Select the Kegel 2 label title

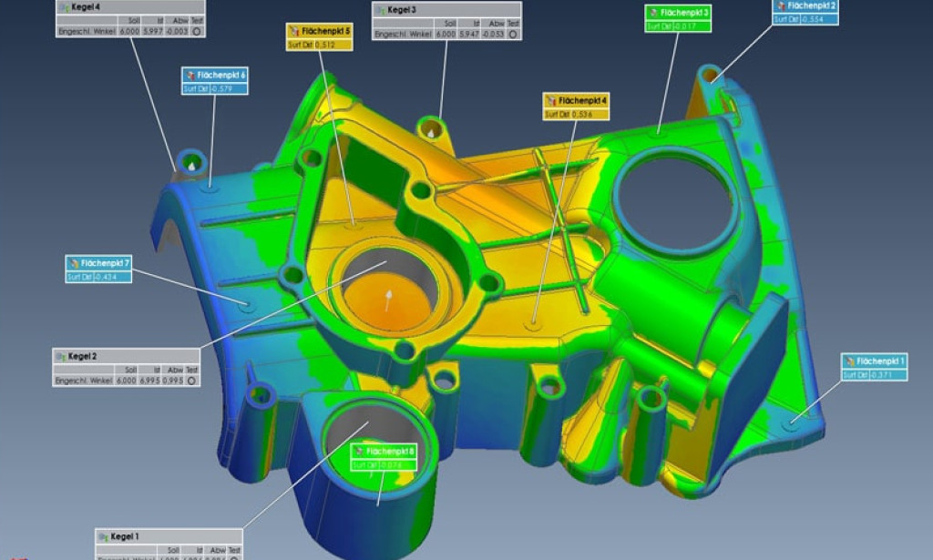tap(82, 357)
